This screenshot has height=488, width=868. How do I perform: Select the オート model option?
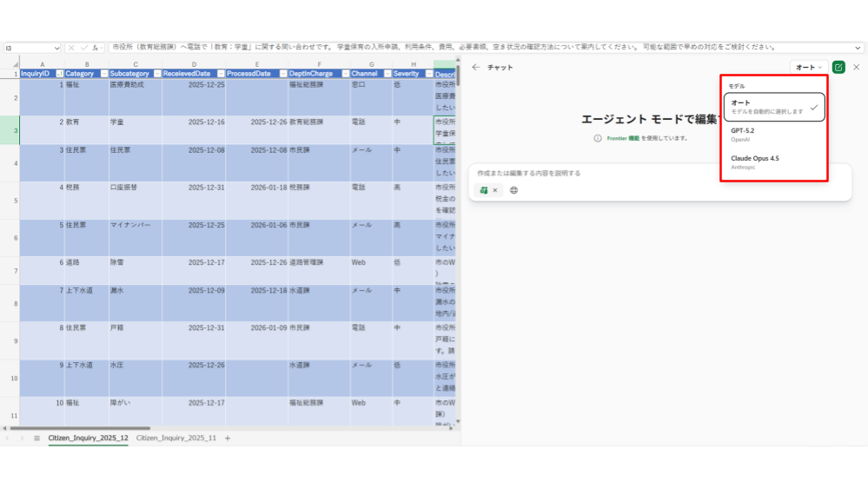coord(773,107)
